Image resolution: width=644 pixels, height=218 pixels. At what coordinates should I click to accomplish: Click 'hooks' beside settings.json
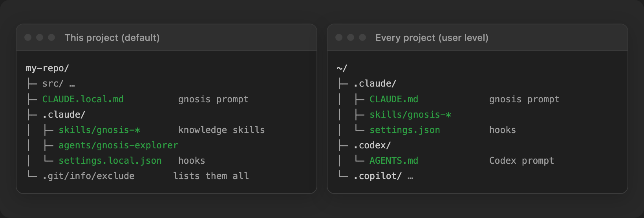coord(503,130)
